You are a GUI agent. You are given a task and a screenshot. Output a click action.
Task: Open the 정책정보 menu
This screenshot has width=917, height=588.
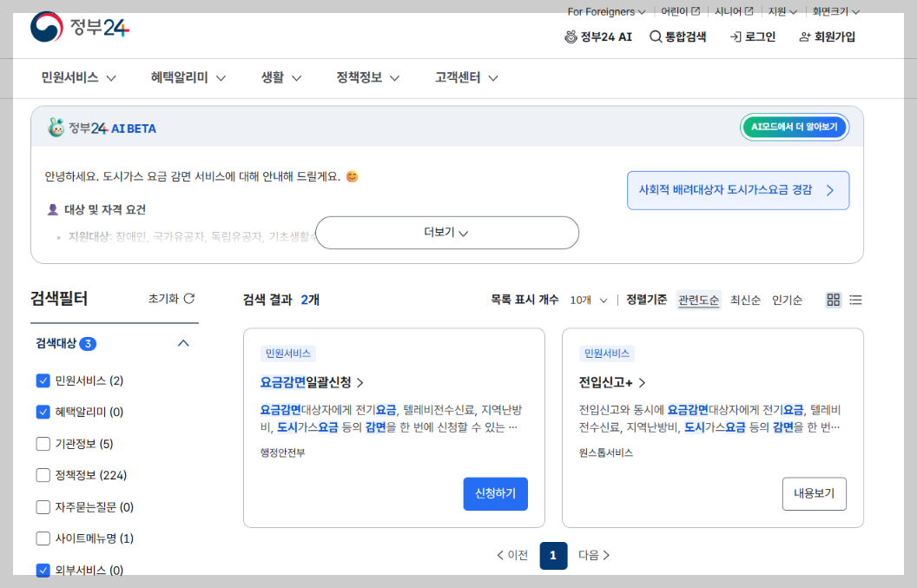tap(367, 78)
